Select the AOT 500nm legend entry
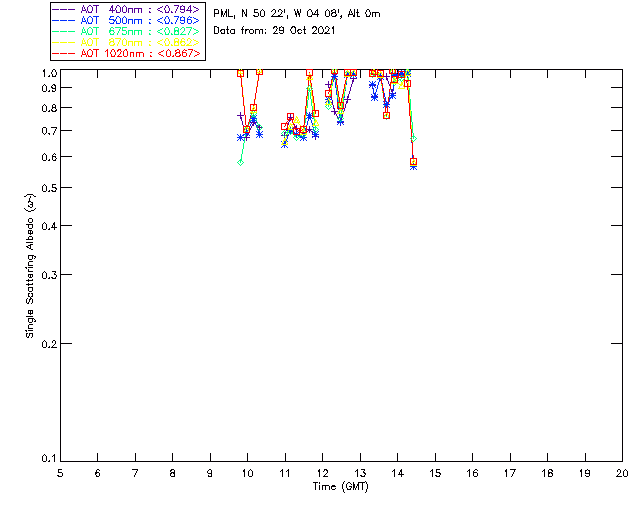Screen dimensions: 640x512 126,21
